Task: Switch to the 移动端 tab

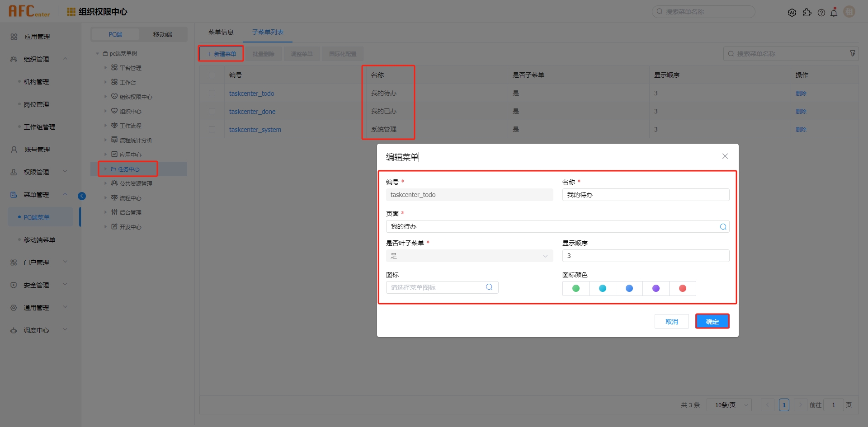Action: [x=162, y=34]
